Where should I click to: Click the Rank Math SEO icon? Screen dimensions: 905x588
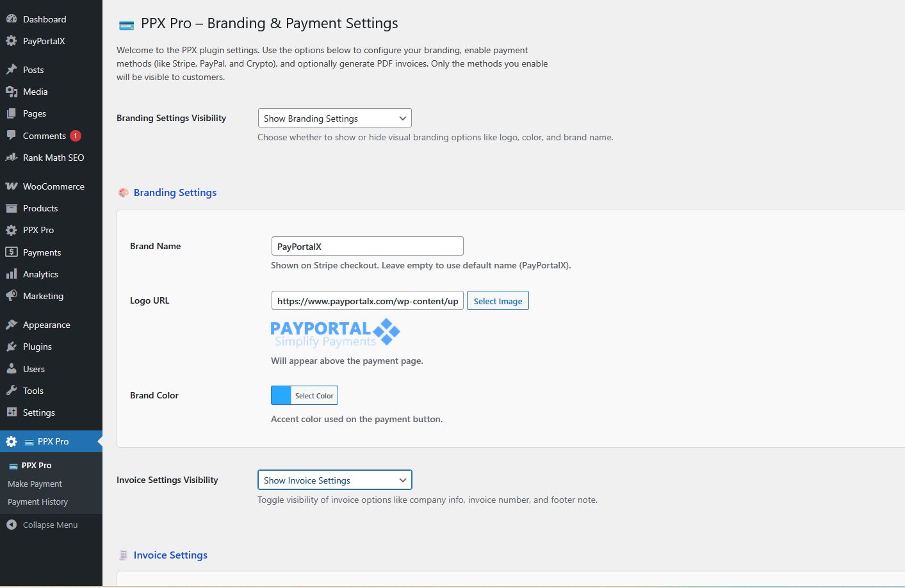[12, 158]
